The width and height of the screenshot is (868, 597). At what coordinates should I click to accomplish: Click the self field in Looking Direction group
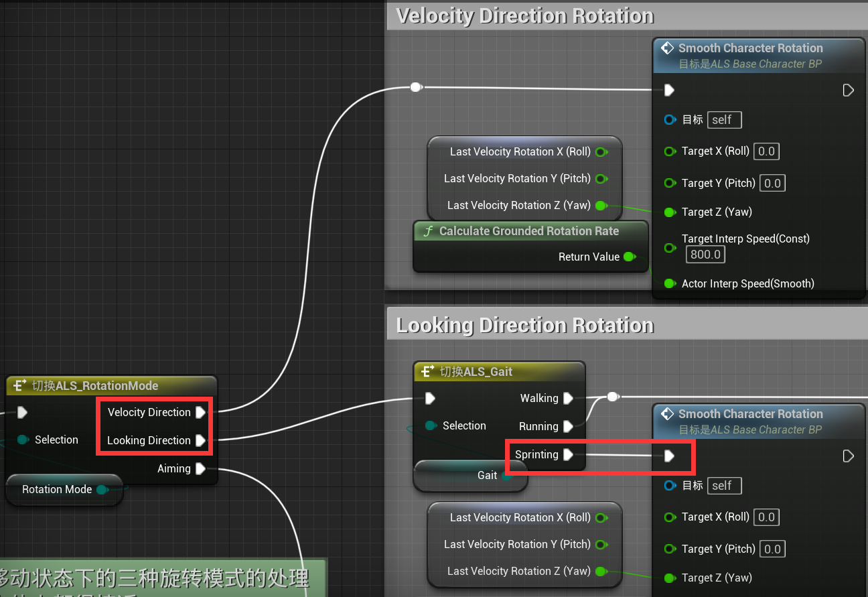[x=725, y=486]
